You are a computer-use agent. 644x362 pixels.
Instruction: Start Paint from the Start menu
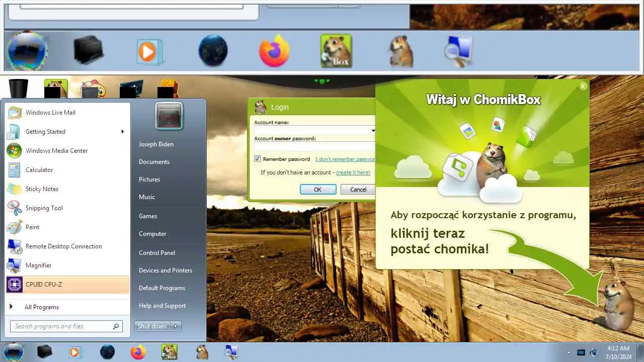[67, 227]
